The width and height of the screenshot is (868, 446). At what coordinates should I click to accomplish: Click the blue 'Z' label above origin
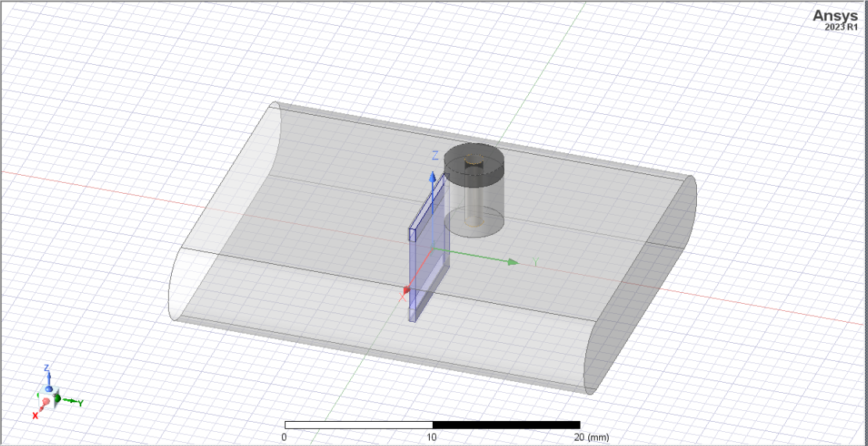[434, 155]
